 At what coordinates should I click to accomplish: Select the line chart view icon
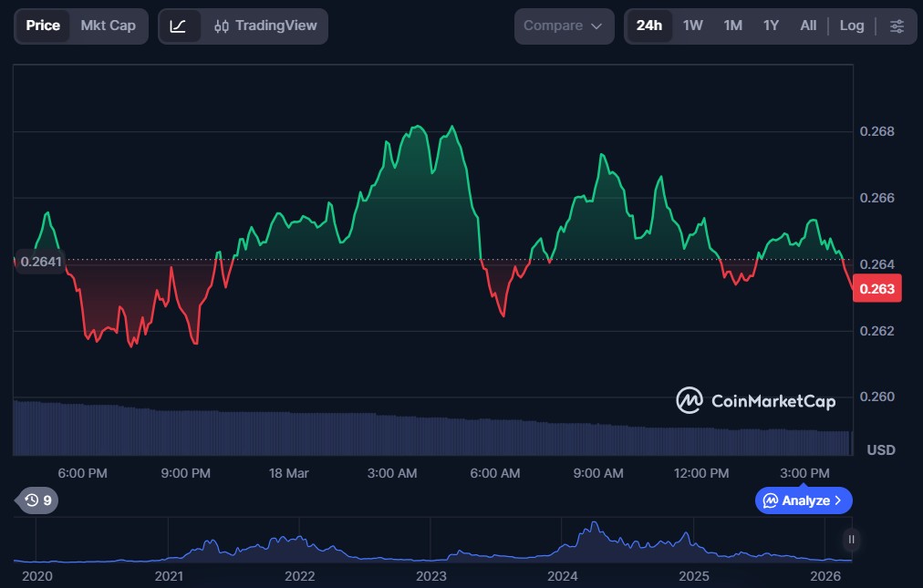click(x=179, y=26)
